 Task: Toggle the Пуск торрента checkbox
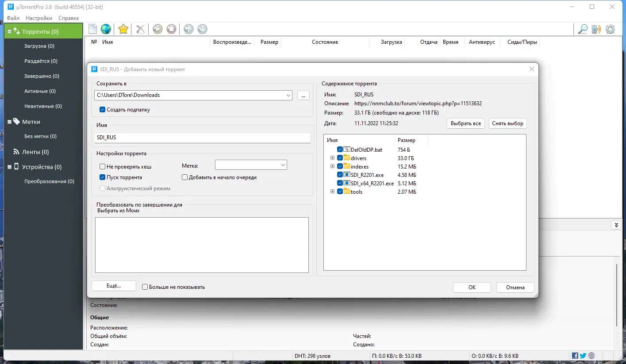point(103,177)
